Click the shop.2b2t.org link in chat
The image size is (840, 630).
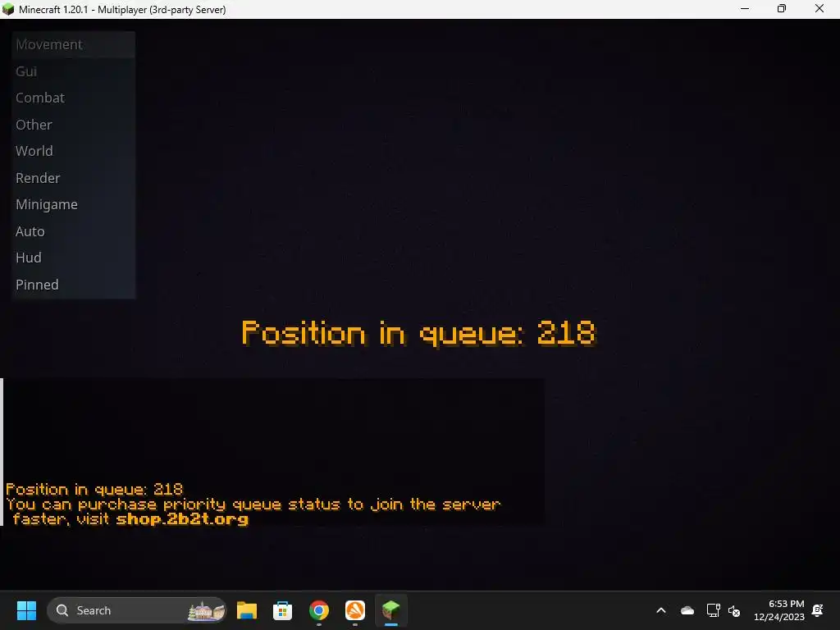182,519
